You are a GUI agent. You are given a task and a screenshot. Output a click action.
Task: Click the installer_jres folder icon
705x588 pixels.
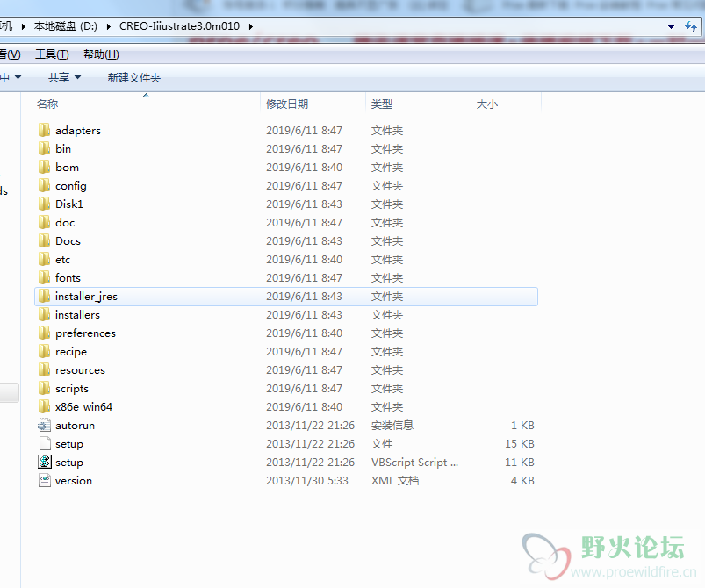pos(44,297)
